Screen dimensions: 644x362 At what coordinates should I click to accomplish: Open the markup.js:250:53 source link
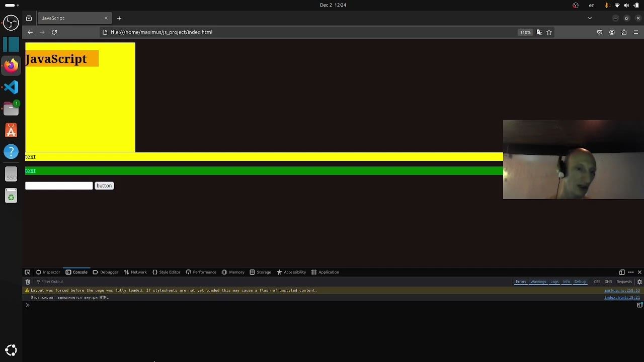pyautogui.click(x=622, y=290)
